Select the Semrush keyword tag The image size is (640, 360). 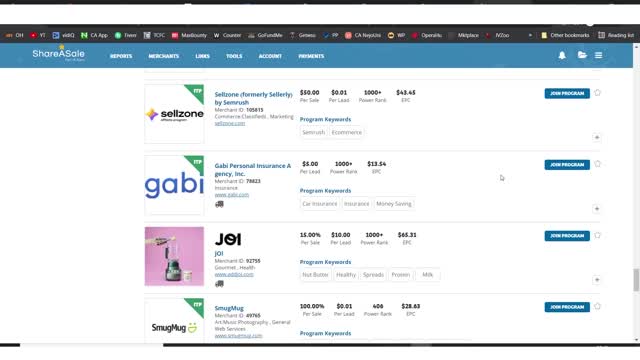313,132
